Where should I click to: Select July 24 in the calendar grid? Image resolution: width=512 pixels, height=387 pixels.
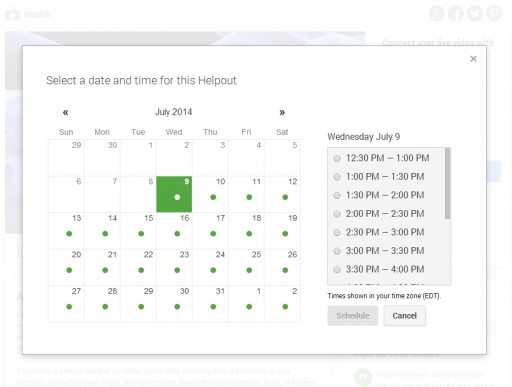point(210,267)
